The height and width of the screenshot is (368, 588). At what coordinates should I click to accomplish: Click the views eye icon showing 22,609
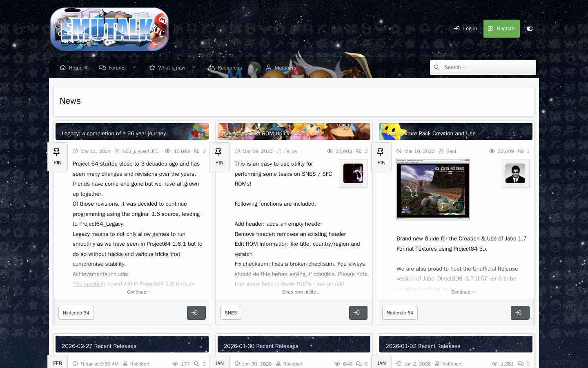pyautogui.click(x=492, y=151)
